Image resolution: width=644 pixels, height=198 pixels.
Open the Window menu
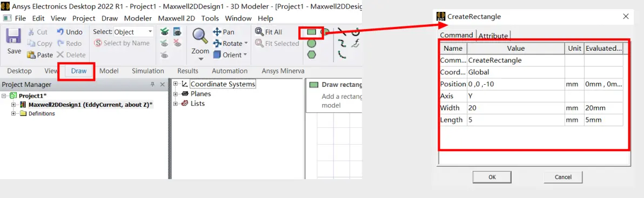[x=238, y=18]
